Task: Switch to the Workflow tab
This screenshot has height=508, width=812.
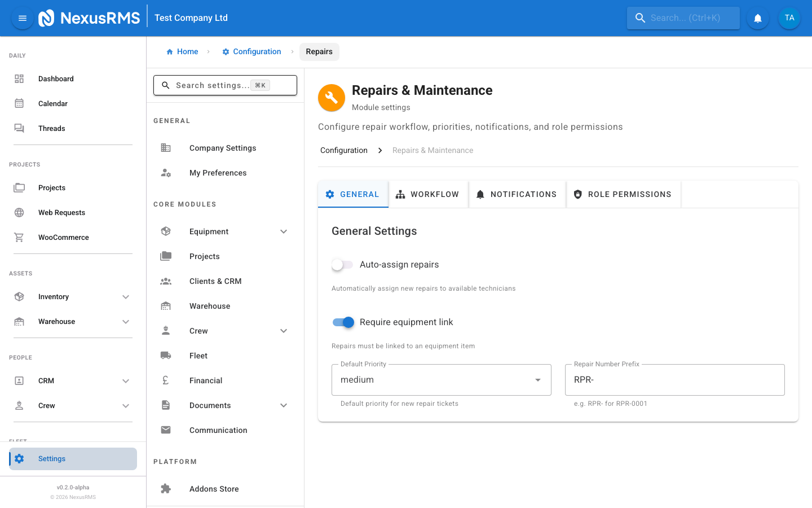Action: point(429,194)
